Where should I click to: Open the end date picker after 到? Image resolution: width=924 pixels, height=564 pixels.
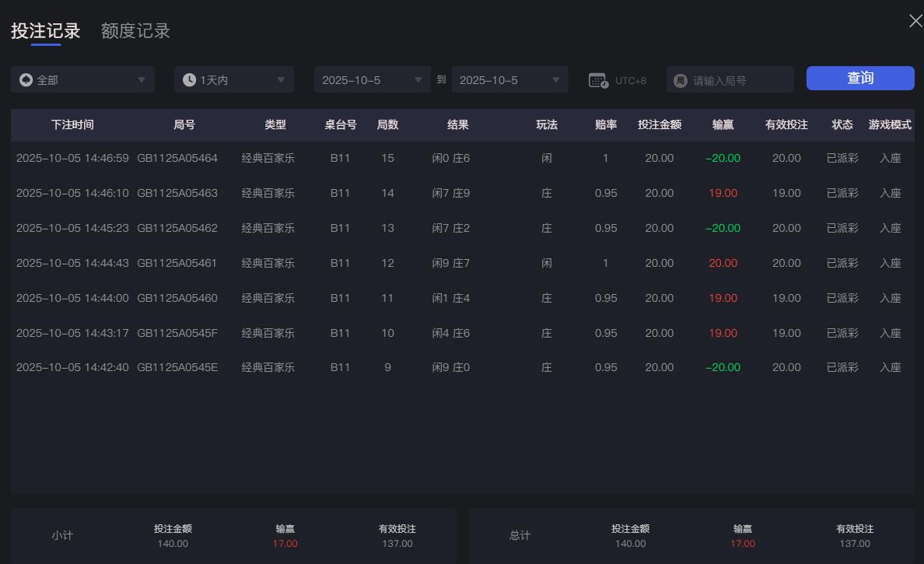click(x=509, y=79)
